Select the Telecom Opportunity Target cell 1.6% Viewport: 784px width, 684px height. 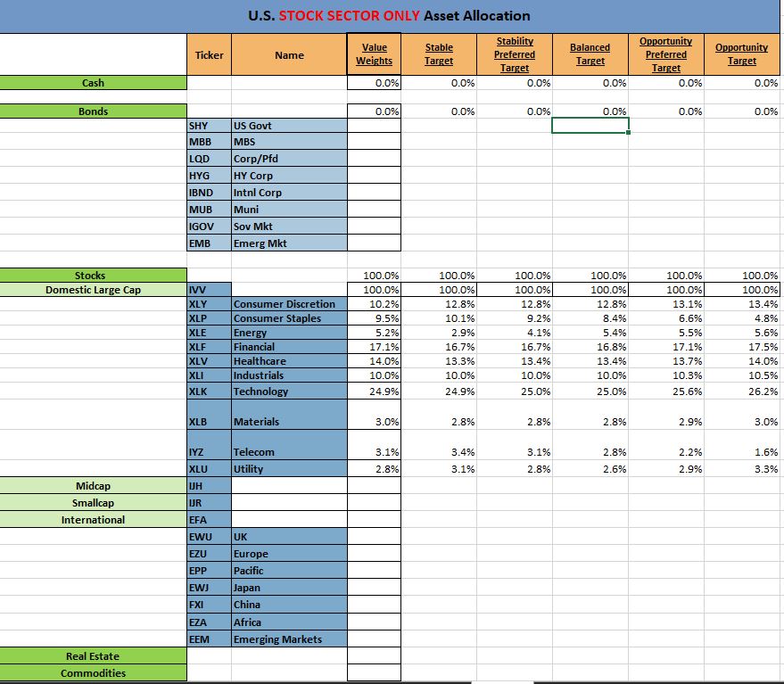pos(742,452)
